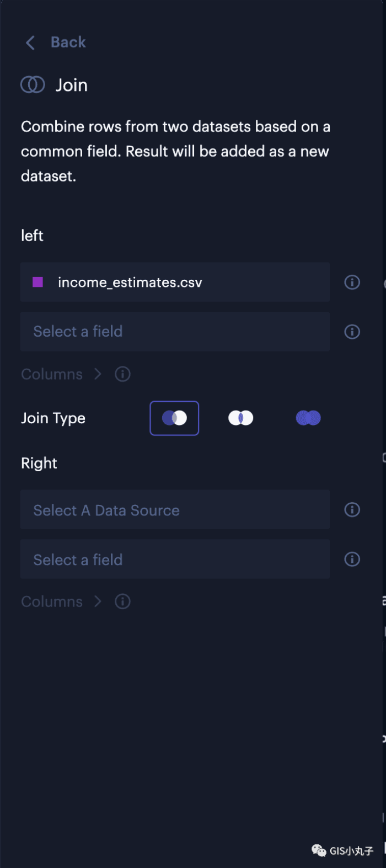
Task: Select the inner join type option
Action: (x=241, y=418)
